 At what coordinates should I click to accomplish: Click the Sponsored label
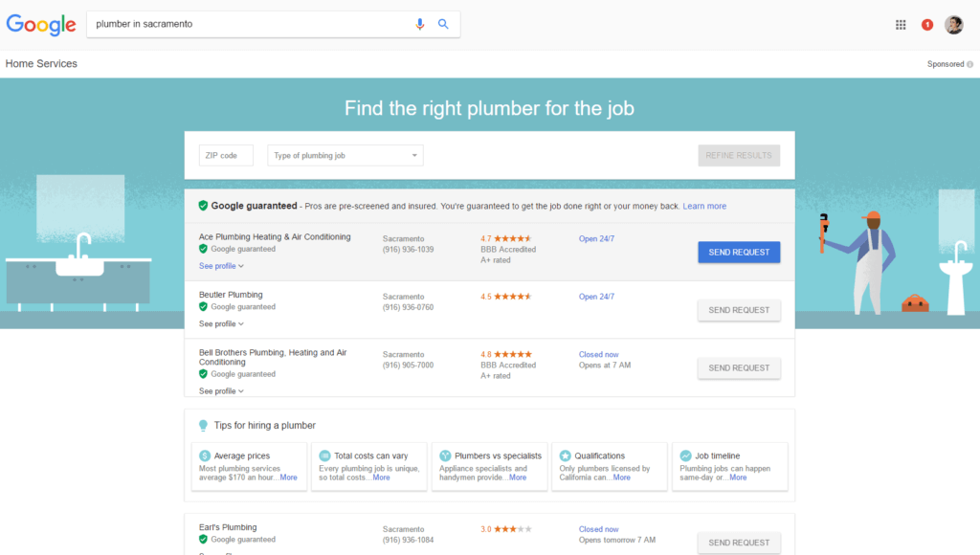click(944, 64)
